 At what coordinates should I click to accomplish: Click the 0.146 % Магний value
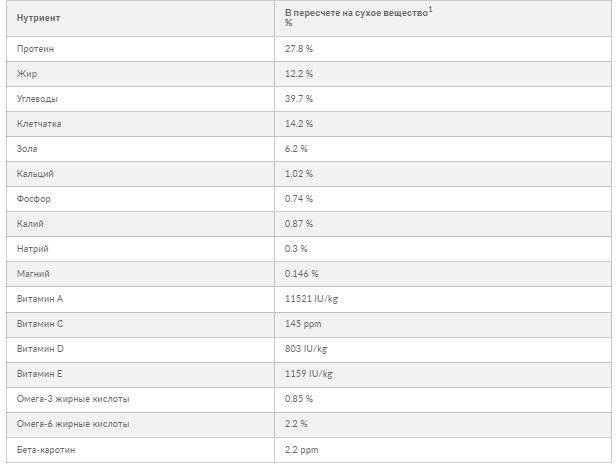(x=301, y=274)
